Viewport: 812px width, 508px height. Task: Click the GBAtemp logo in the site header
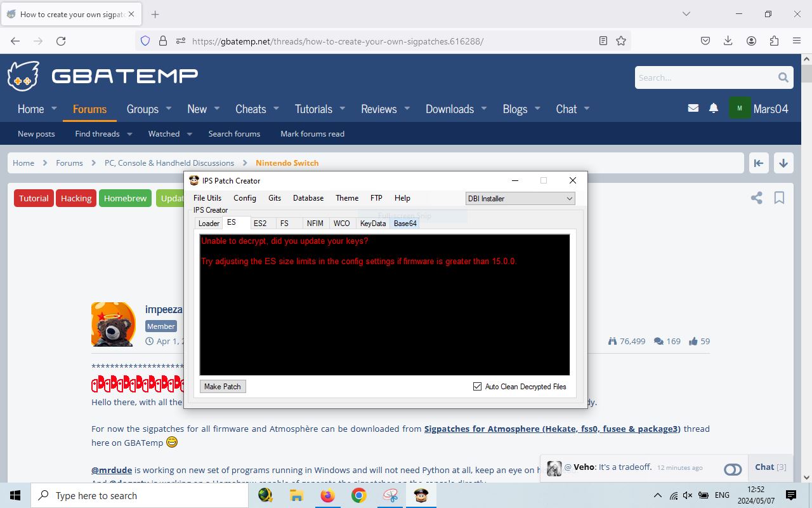point(103,76)
